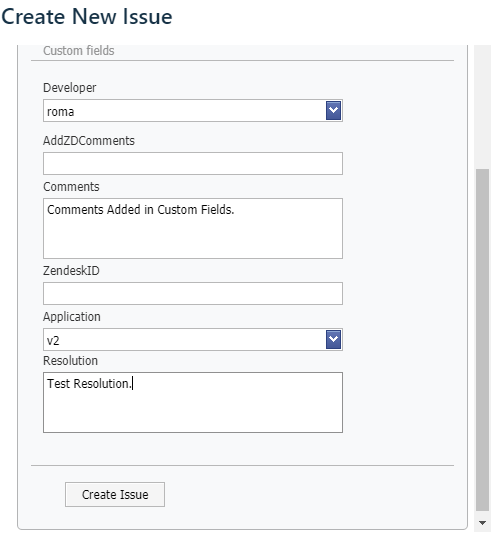Image resolution: width=496 pixels, height=536 pixels.
Task: Click the ZendeskID field label
Action: [71, 270]
